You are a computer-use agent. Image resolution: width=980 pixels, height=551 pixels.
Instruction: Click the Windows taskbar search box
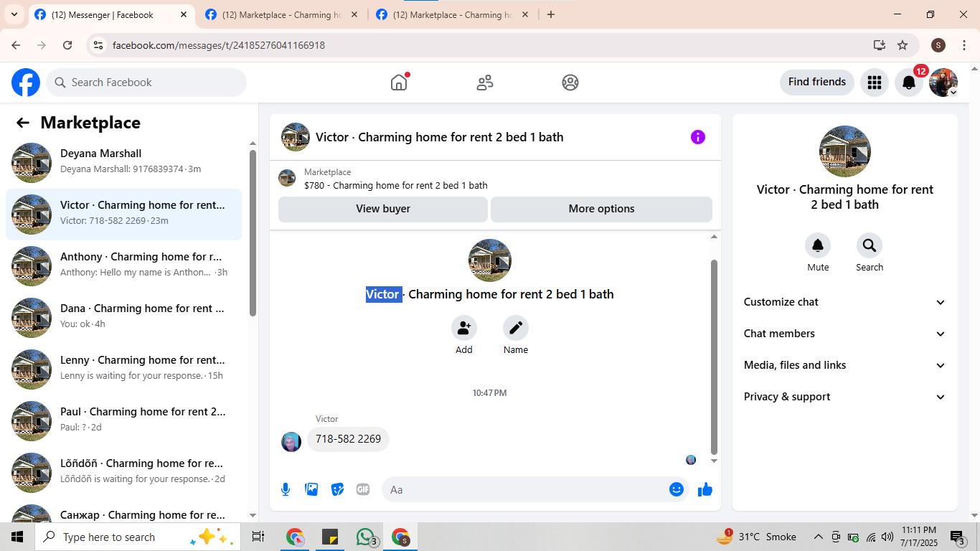[x=138, y=537]
